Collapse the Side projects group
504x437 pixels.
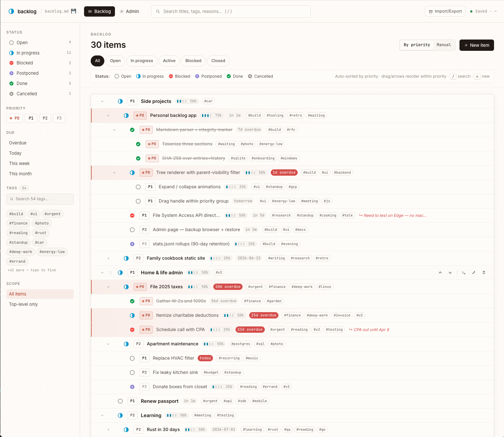[x=102, y=101]
